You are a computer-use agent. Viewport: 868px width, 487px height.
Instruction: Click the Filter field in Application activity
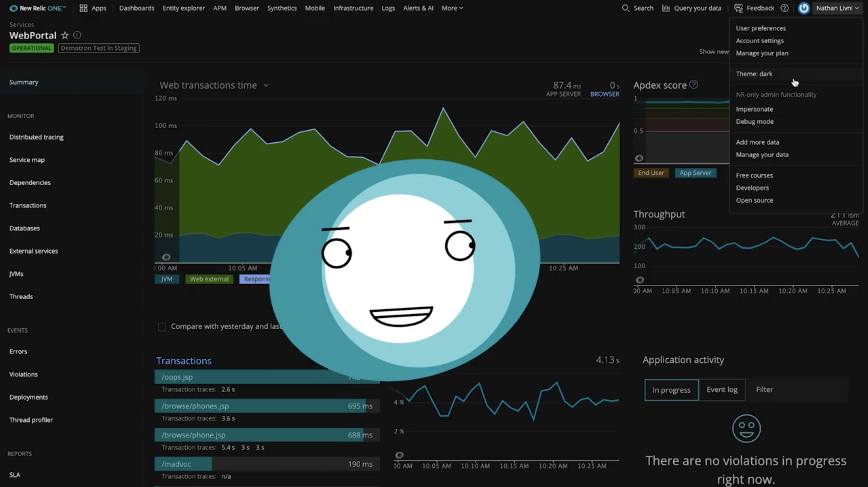click(x=797, y=390)
